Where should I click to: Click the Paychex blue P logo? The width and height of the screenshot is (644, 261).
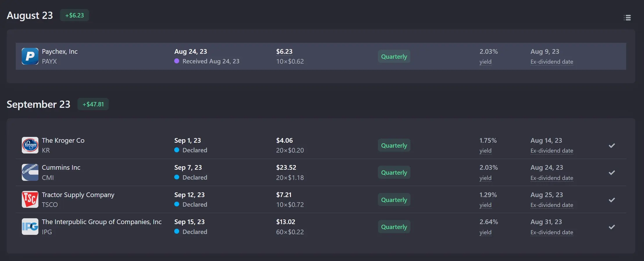pos(30,56)
